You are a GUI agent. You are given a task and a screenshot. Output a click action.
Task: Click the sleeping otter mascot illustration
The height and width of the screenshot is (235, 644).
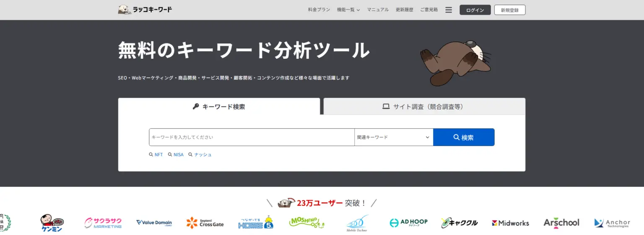[455, 63]
